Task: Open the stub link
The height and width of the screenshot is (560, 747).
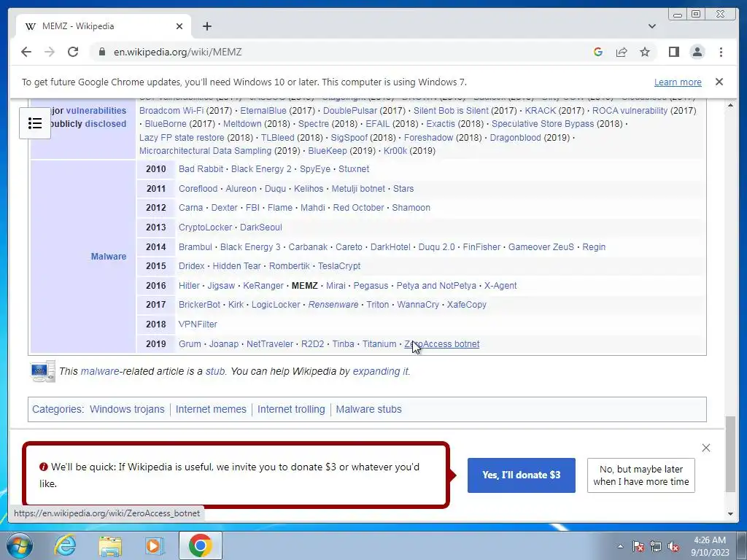Action: tap(215, 371)
